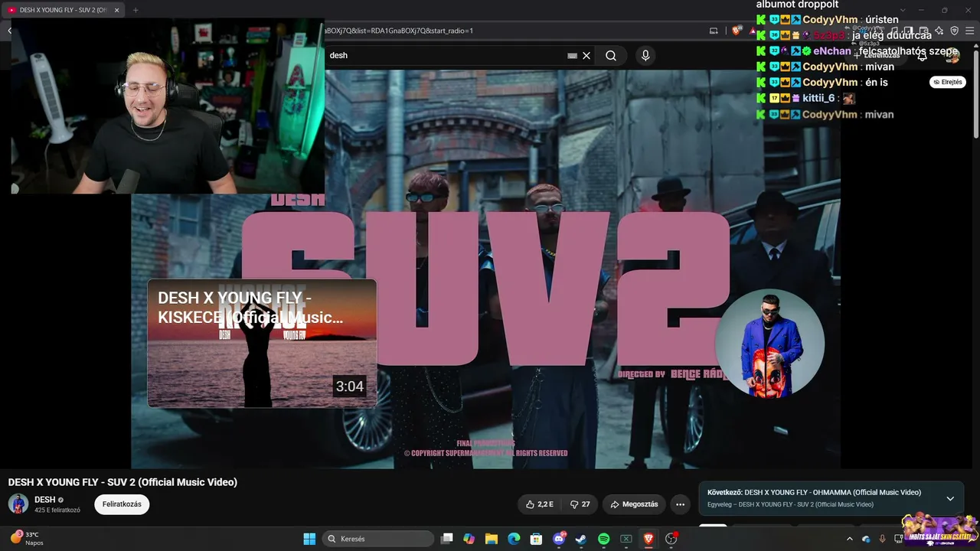Open a new browser tab
The image size is (980, 551).
[x=136, y=10]
